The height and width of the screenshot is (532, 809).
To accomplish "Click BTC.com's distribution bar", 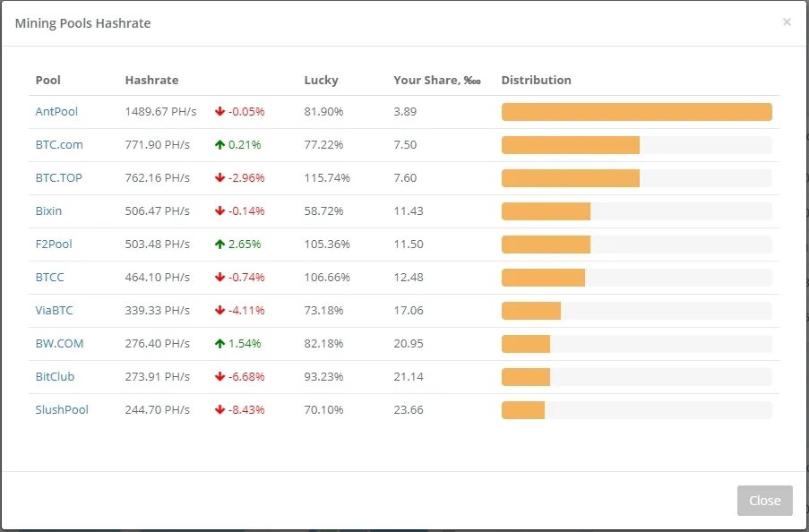I will (x=637, y=145).
